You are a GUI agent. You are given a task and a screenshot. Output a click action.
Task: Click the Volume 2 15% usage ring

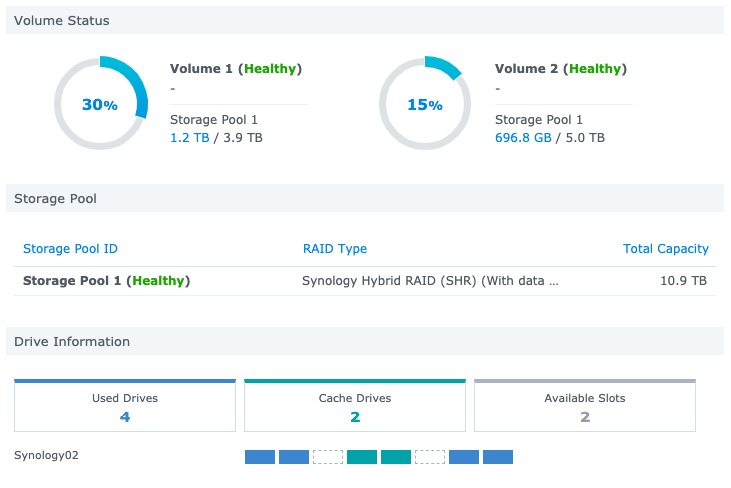pyautogui.click(x=425, y=105)
